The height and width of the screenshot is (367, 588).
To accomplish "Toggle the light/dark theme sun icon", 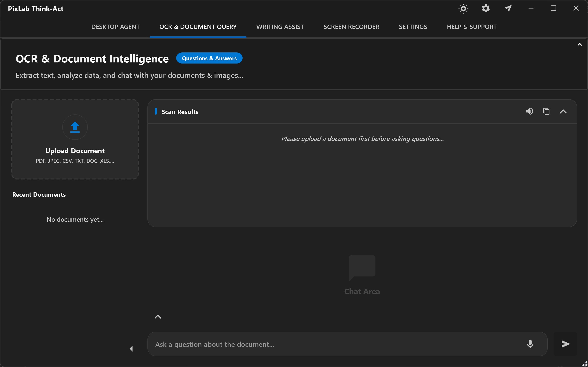I will pos(463,9).
